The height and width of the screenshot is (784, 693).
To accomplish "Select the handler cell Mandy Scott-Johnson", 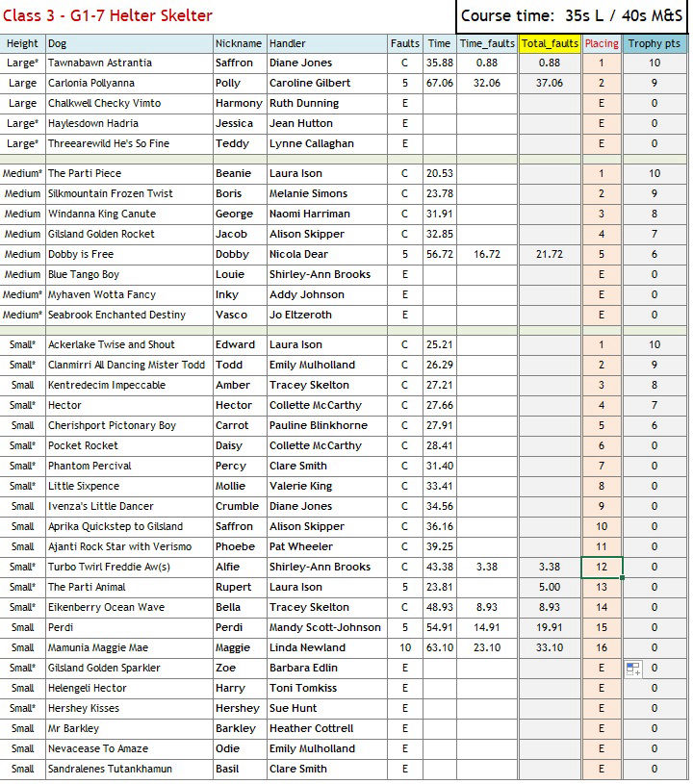I will click(326, 627).
